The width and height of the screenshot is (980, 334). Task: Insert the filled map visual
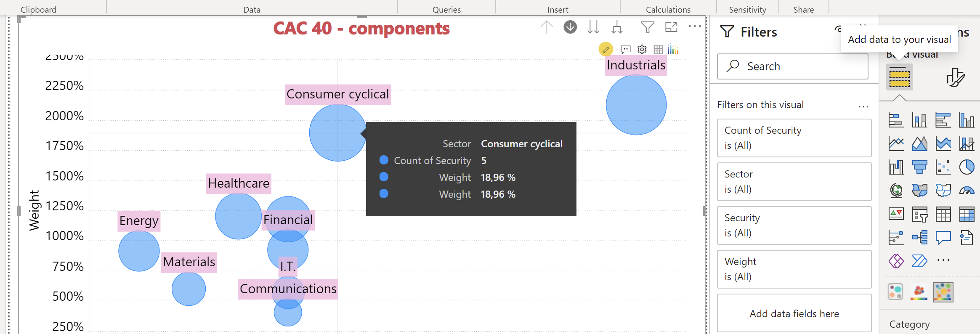(919, 191)
